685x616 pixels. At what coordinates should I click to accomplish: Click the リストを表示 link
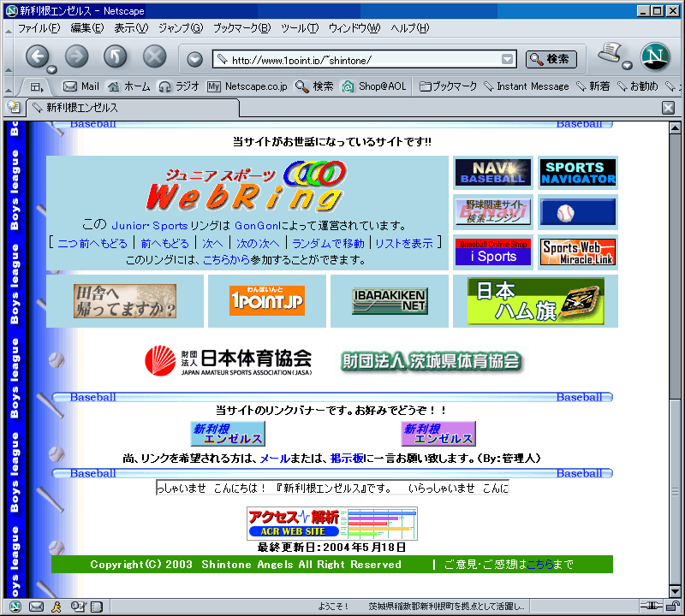(404, 243)
